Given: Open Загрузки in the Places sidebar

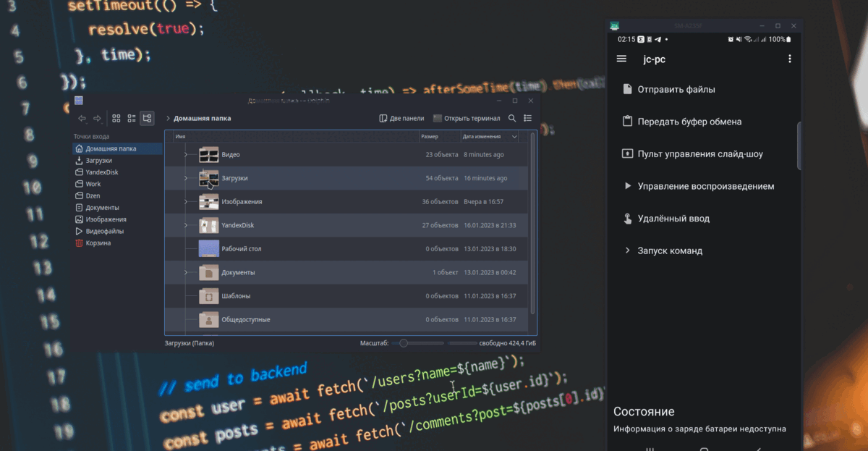Looking at the screenshot, I should (x=116, y=161).
